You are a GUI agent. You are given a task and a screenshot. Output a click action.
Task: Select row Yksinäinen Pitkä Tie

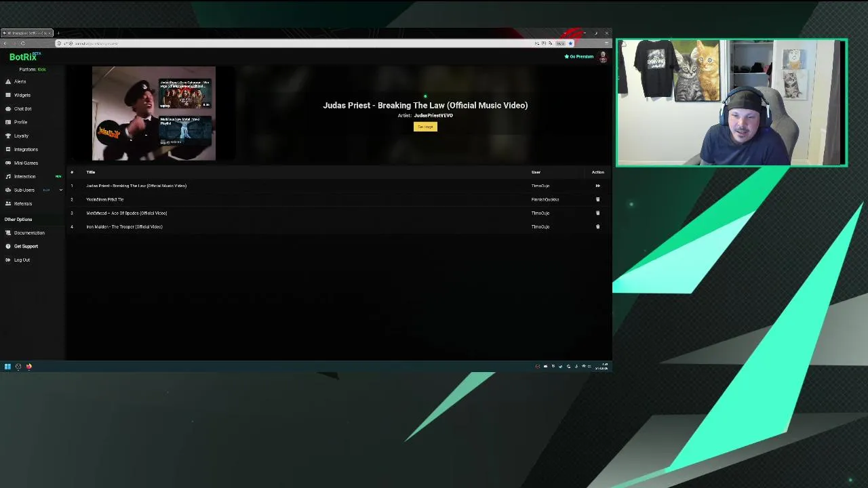click(x=339, y=199)
